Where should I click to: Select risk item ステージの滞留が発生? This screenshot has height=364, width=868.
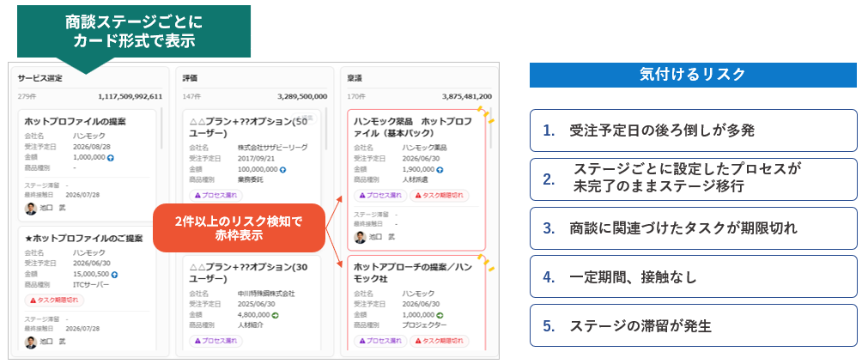[693, 326]
